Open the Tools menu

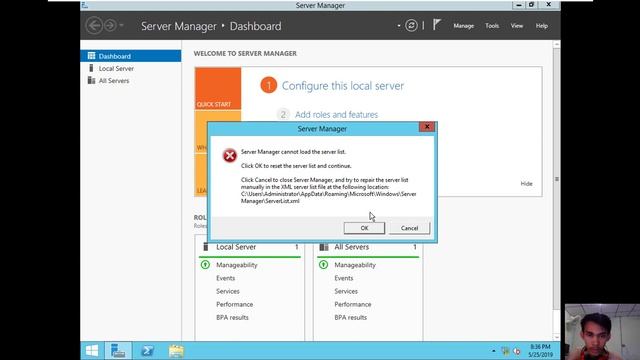492,26
